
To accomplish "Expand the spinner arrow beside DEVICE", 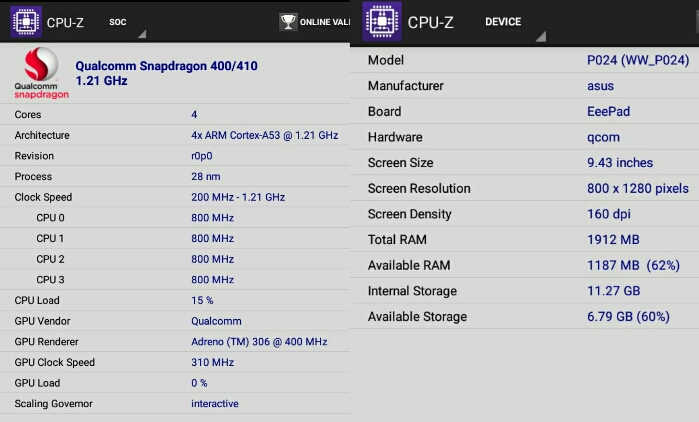I will click(541, 36).
